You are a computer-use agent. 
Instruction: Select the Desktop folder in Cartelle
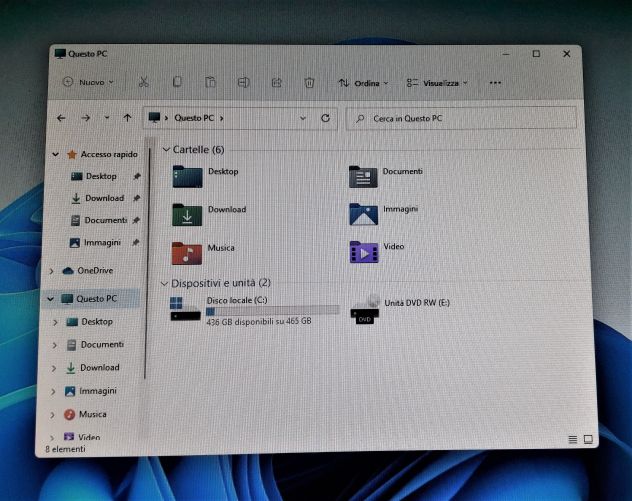[x=206, y=176]
